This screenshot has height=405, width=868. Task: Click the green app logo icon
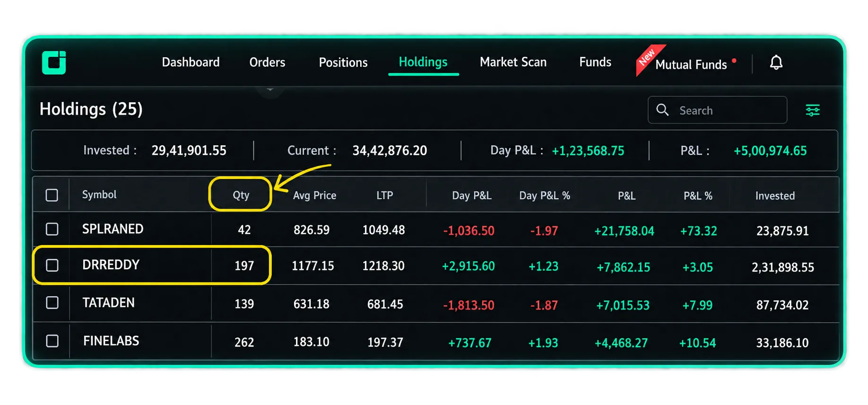point(54,62)
